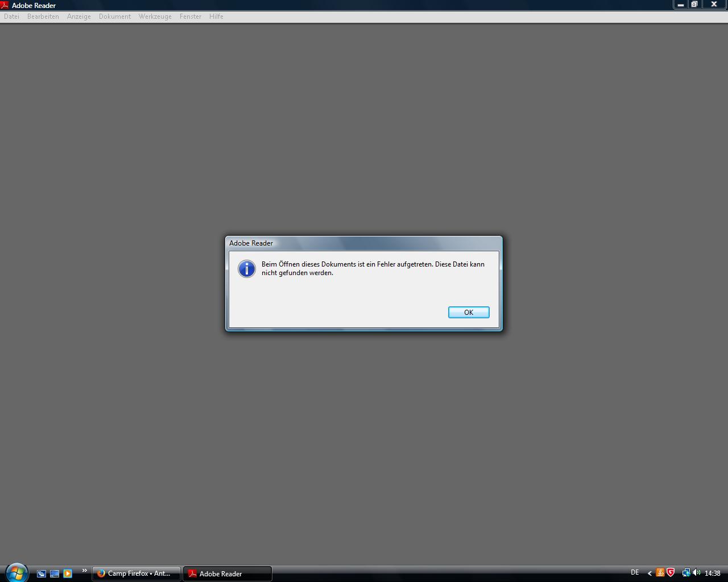
Task: Minimize the Adobe Reader window
Action: [681, 5]
